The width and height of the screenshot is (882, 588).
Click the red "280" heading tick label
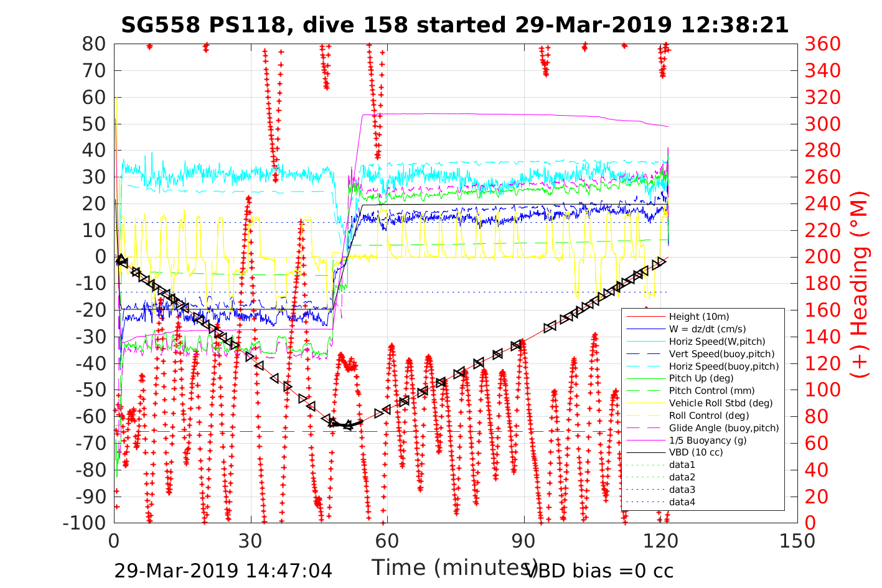[823, 150]
